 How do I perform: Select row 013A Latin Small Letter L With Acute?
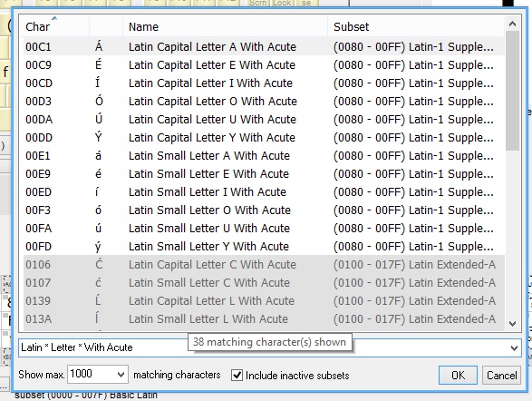coord(264,319)
